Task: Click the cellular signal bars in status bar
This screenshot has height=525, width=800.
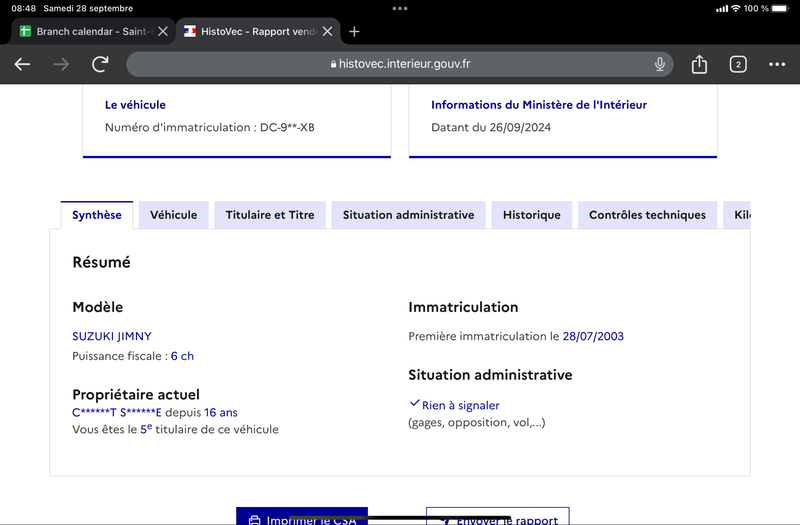Action: tap(721, 9)
